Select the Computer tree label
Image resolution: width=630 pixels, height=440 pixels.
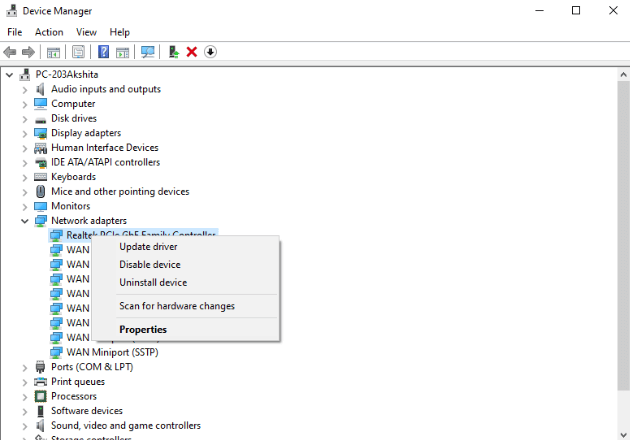pyautogui.click(x=73, y=104)
